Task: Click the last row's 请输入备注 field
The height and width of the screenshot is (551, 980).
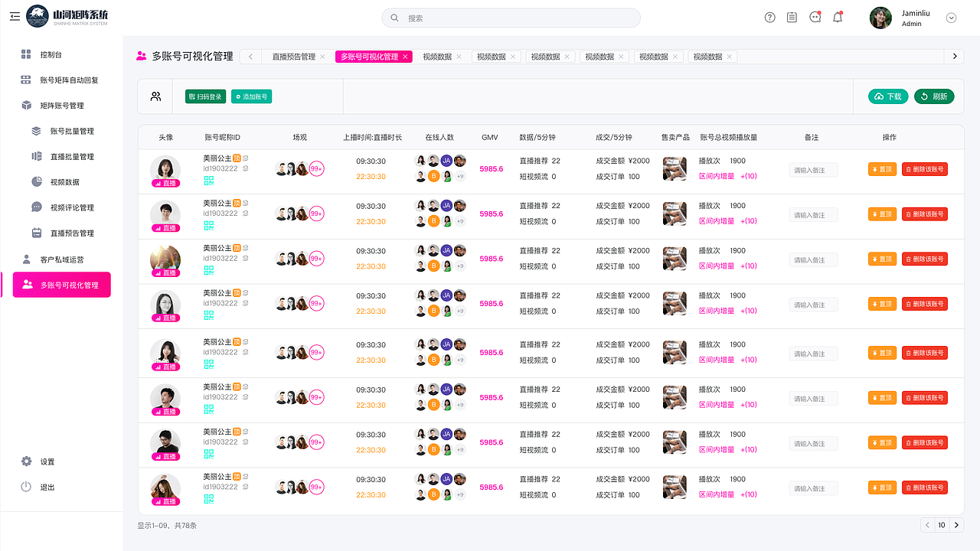Action: [x=813, y=488]
